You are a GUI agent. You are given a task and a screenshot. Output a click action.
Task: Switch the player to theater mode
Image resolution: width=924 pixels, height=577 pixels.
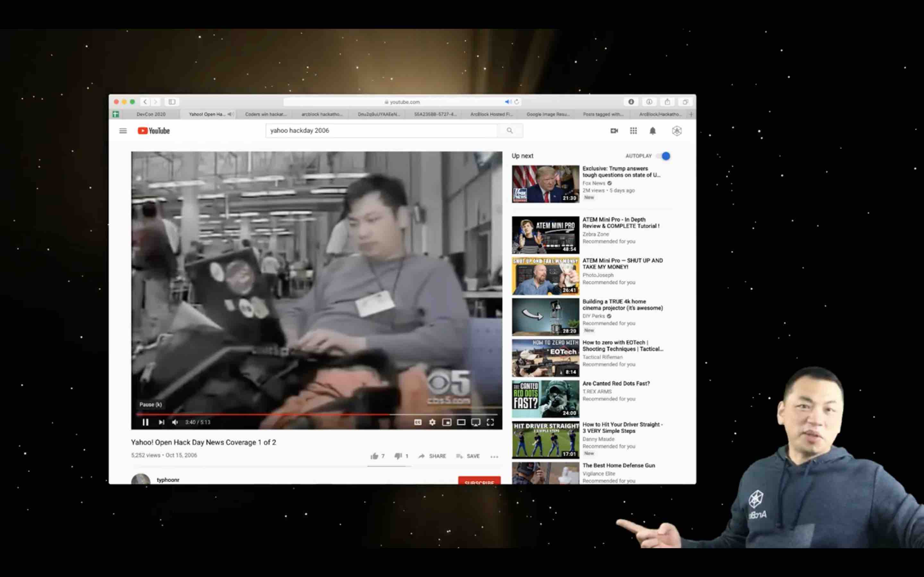tap(461, 422)
